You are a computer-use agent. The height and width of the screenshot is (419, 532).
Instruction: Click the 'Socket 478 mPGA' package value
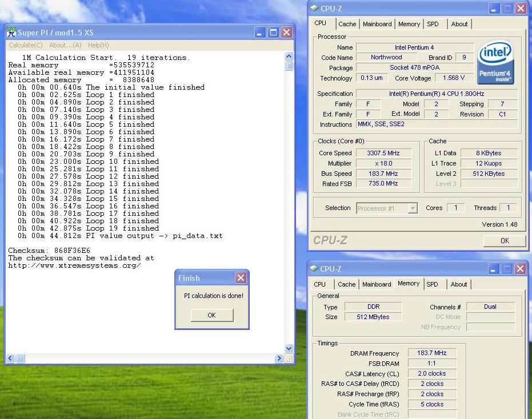tap(414, 67)
